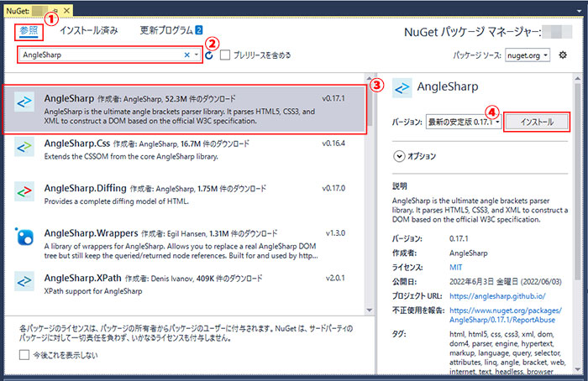Click the AngleSharp.XPath package icon
Viewport: 588px width, 381px height.
coord(24,281)
